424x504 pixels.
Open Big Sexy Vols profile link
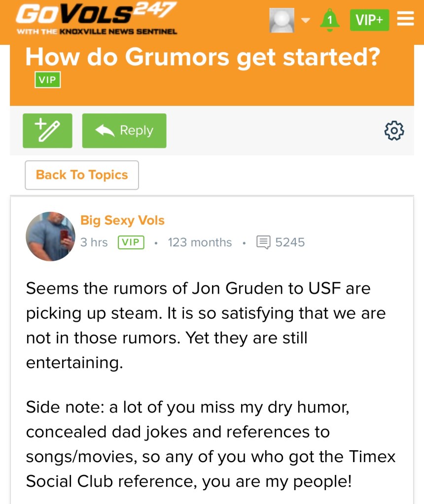122,220
